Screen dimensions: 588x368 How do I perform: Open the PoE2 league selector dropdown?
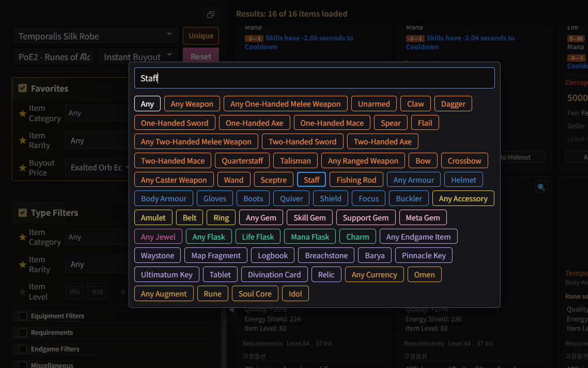pos(53,57)
